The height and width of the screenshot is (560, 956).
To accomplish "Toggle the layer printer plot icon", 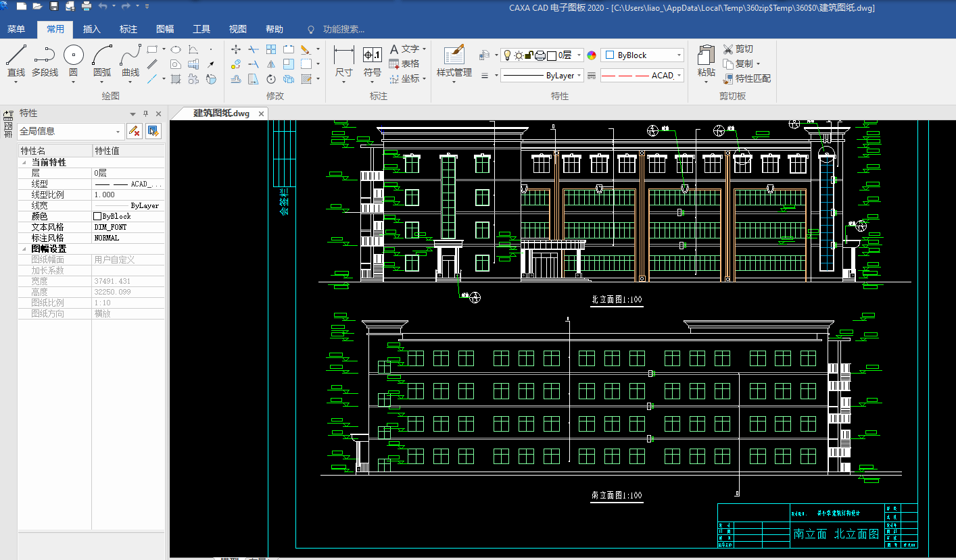I will pyautogui.click(x=540, y=55).
